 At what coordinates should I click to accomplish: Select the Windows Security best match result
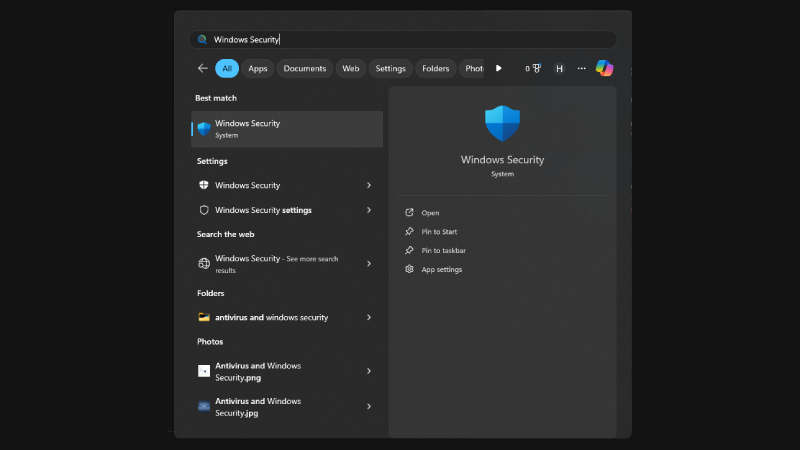pyautogui.click(x=287, y=129)
